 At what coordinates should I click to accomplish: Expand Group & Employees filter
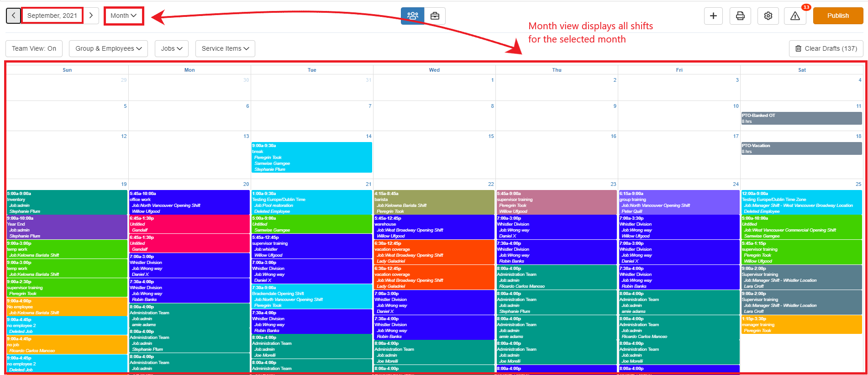pyautogui.click(x=108, y=48)
